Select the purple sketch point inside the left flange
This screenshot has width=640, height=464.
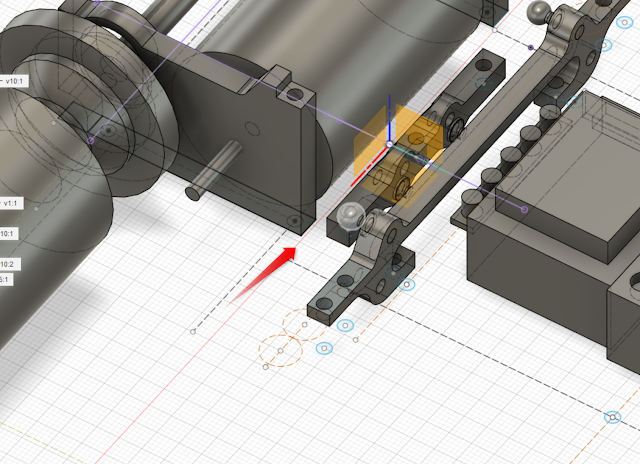[x=91, y=141]
